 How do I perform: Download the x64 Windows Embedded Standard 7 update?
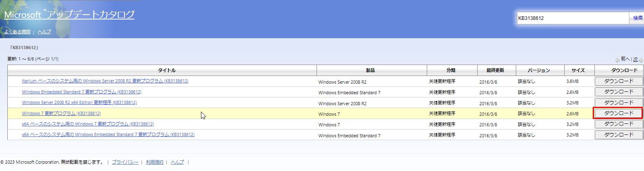pyautogui.click(x=619, y=135)
